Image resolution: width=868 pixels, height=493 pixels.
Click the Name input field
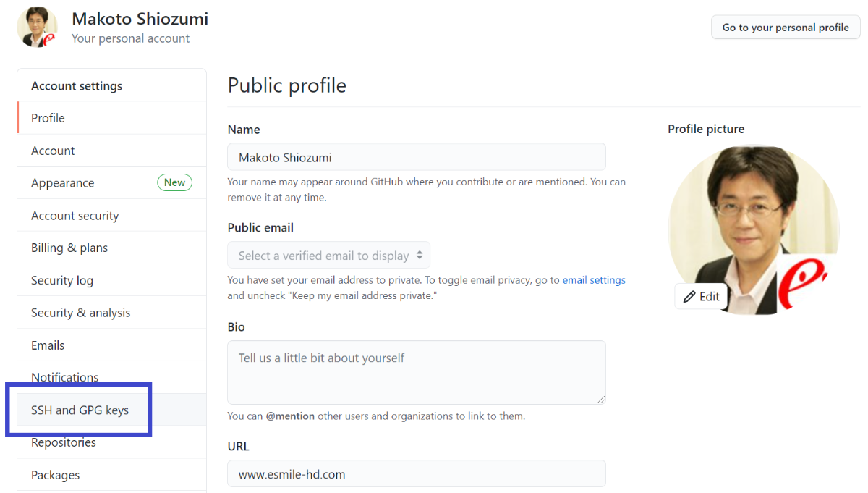pyautogui.click(x=417, y=157)
